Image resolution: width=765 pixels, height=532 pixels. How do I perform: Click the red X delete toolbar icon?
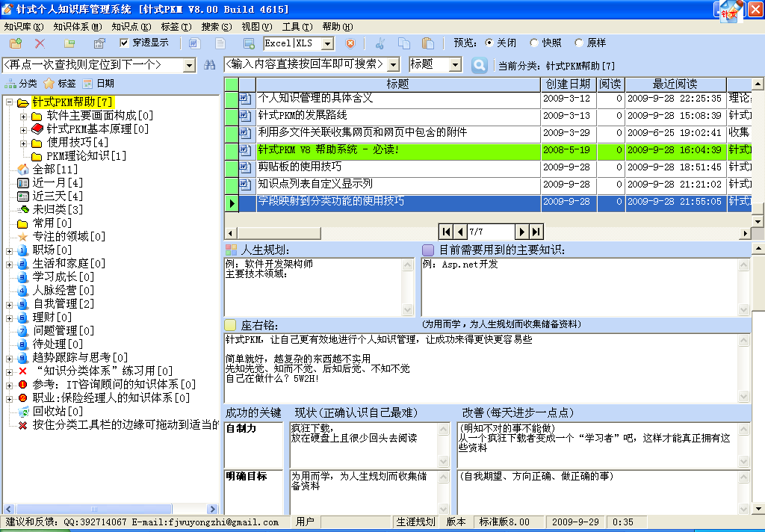coord(40,43)
